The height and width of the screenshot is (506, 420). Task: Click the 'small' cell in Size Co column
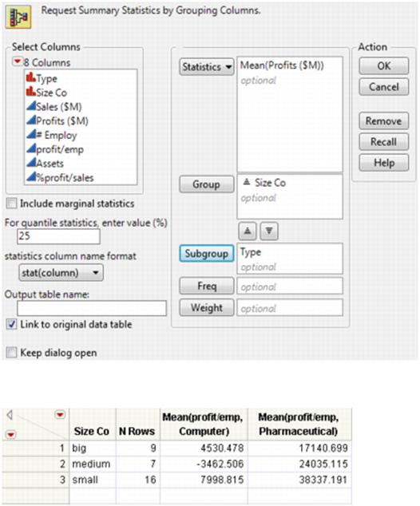93,480
